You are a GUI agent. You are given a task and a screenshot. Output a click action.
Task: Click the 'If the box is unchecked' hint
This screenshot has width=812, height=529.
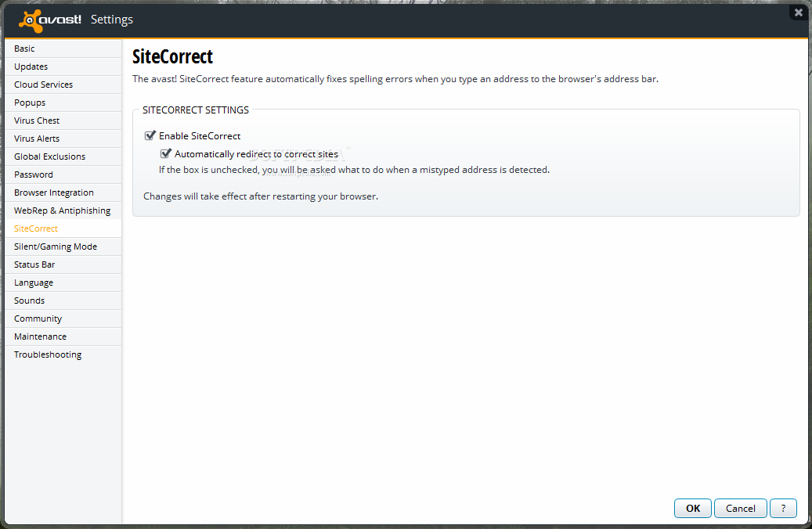(354, 170)
